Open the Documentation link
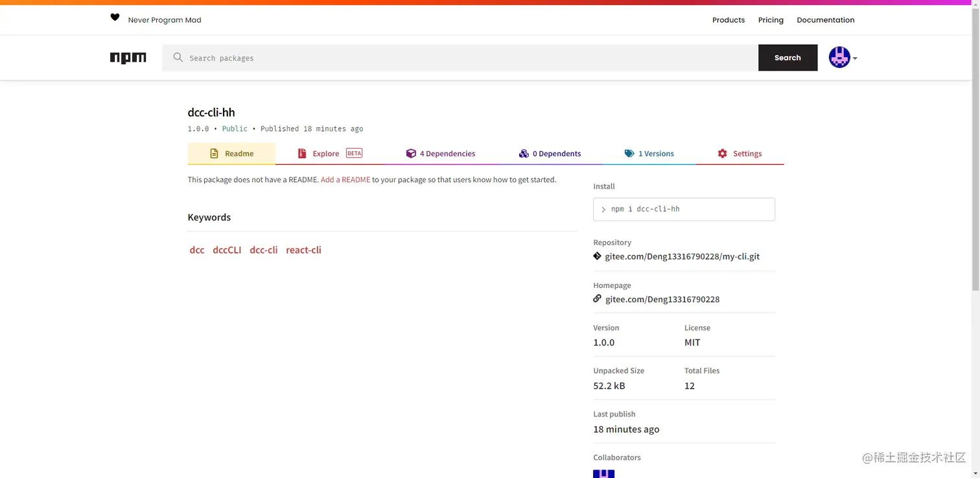 pyautogui.click(x=826, y=20)
